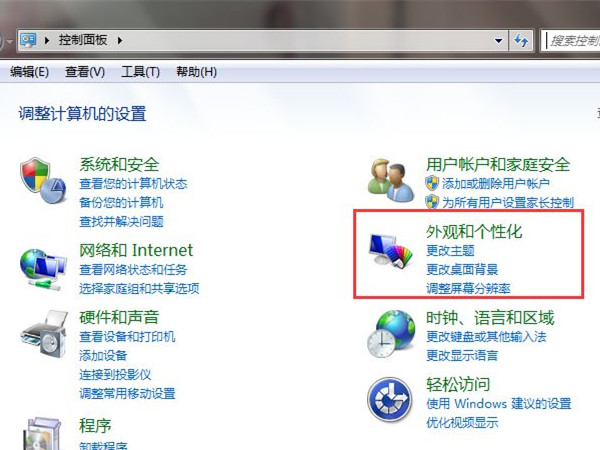Click the Ease of Access icon
Screen dimensions: 600x450
pos(390,399)
